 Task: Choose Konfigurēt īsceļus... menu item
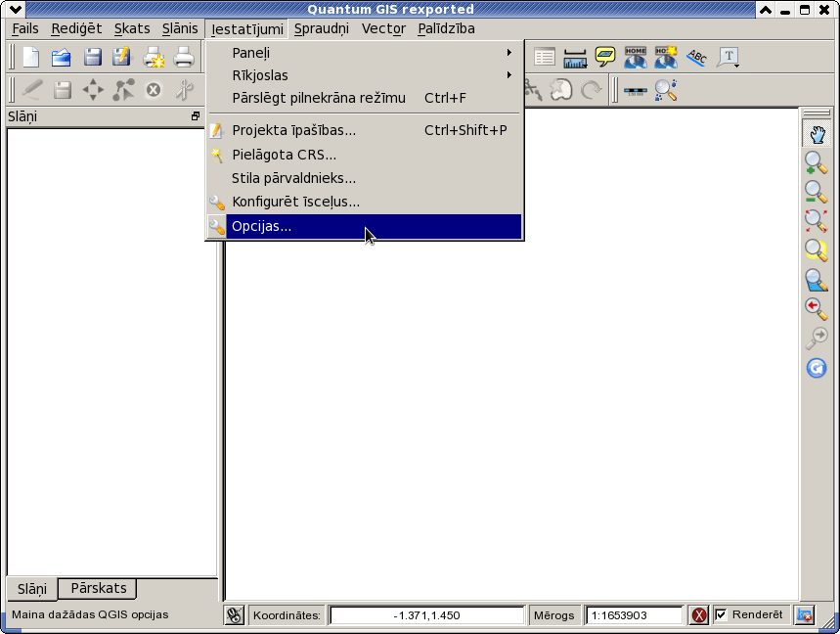365,202
